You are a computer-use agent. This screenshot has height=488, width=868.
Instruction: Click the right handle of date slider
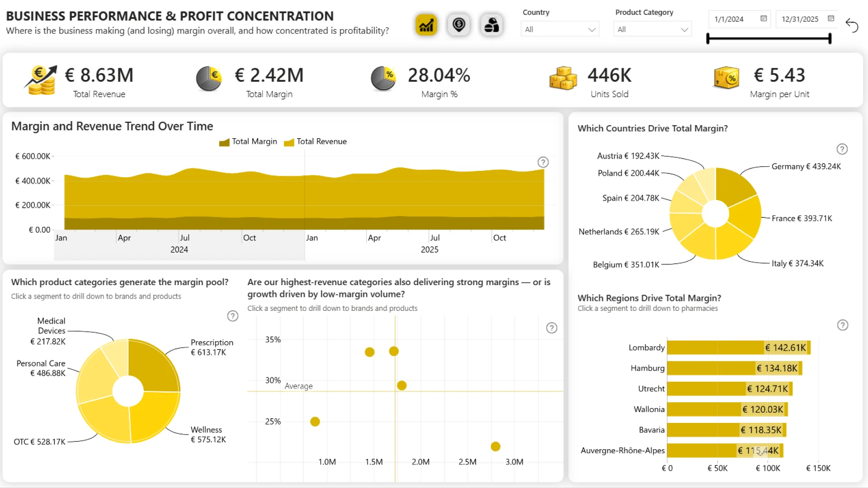(x=830, y=39)
